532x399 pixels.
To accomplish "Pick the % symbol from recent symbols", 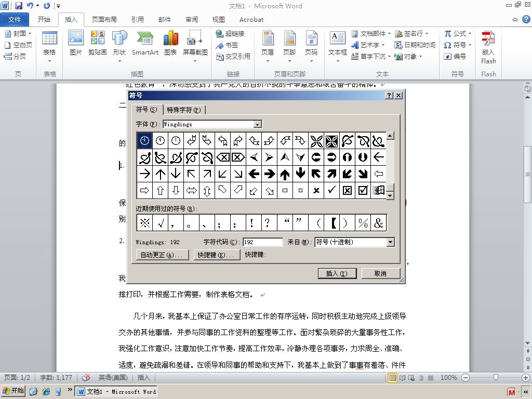I will [363, 223].
